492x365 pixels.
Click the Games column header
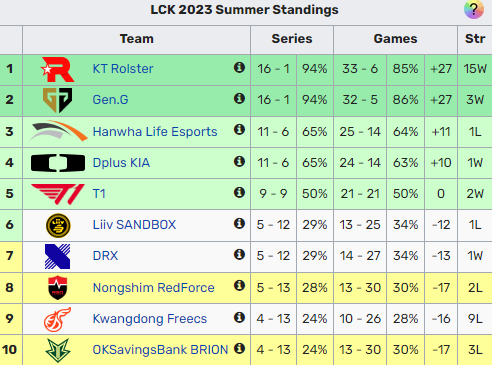395,39
